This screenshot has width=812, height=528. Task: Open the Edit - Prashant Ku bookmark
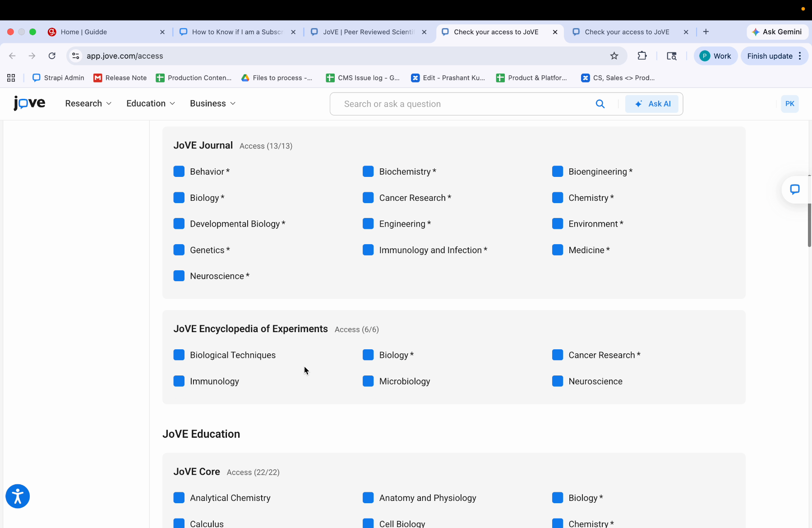pyautogui.click(x=448, y=78)
